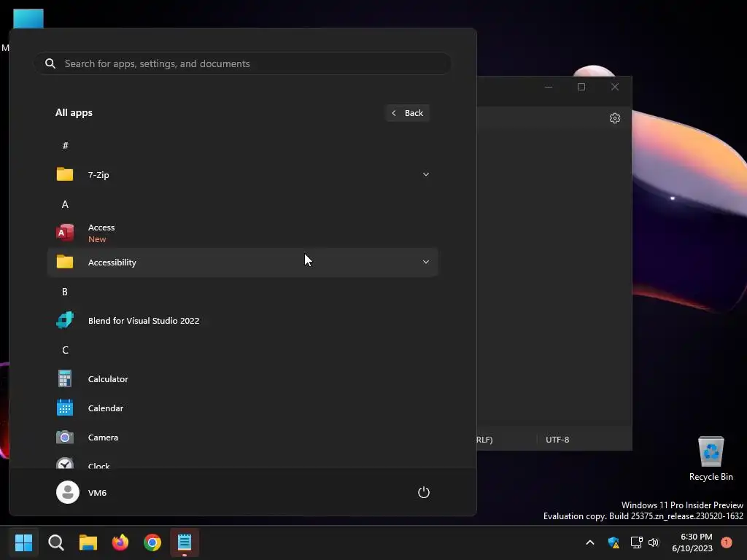This screenshot has width=747, height=560.
Task: Click the search magnifier in Start menu
Action: pos(50,63)
